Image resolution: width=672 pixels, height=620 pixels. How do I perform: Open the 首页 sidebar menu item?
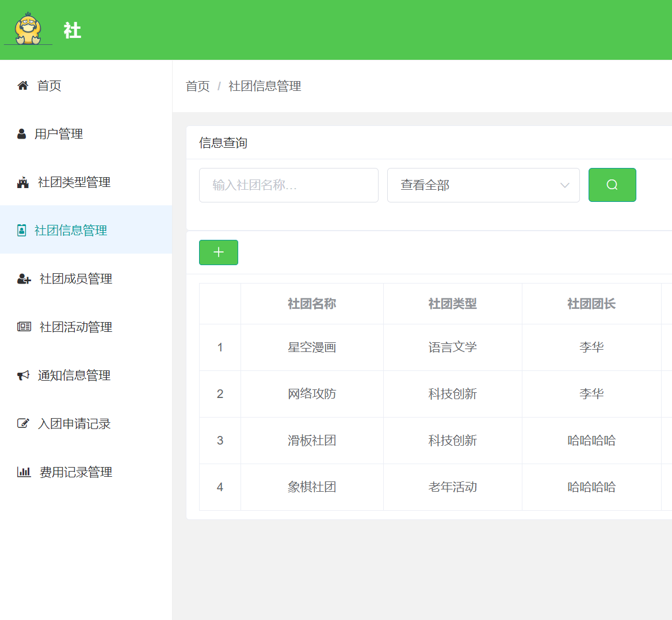(86, 86)
